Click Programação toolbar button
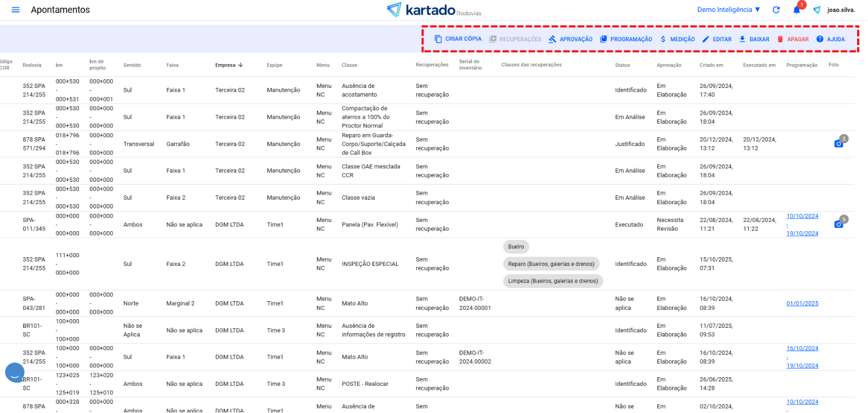The width and height of the screenshot is (868, 413). pos(626,39)
